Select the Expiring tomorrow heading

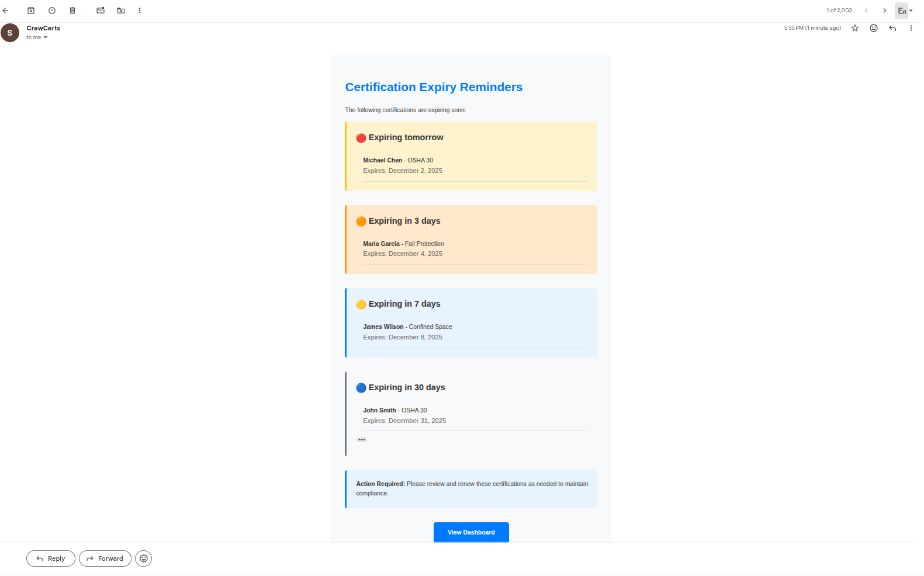[x=406, y=137]
